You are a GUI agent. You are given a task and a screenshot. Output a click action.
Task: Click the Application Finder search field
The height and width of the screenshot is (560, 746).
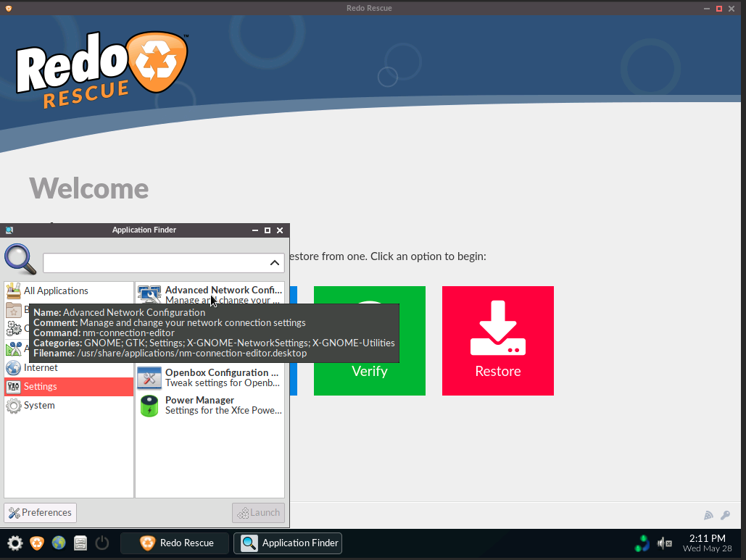coord(156,263)
